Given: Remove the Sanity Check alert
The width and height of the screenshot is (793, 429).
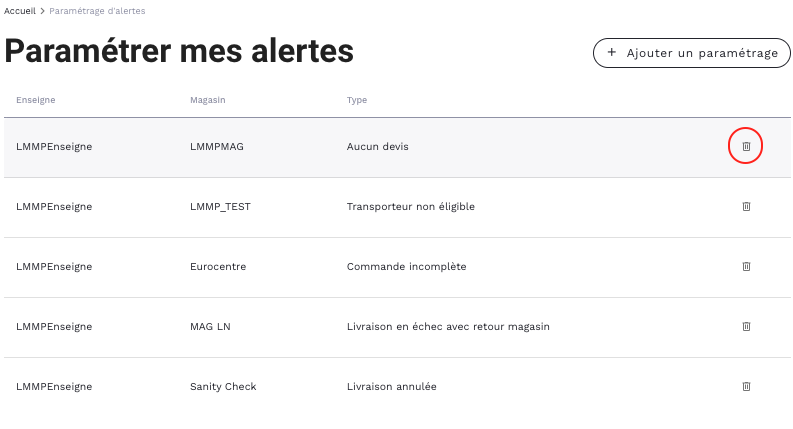Looking at the screenshot, I should pyautogui.click(x=746, y=386).
